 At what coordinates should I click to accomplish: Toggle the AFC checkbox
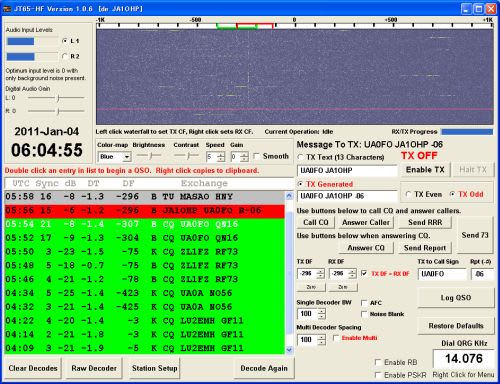pyautogui.click(x=364, y=303)
